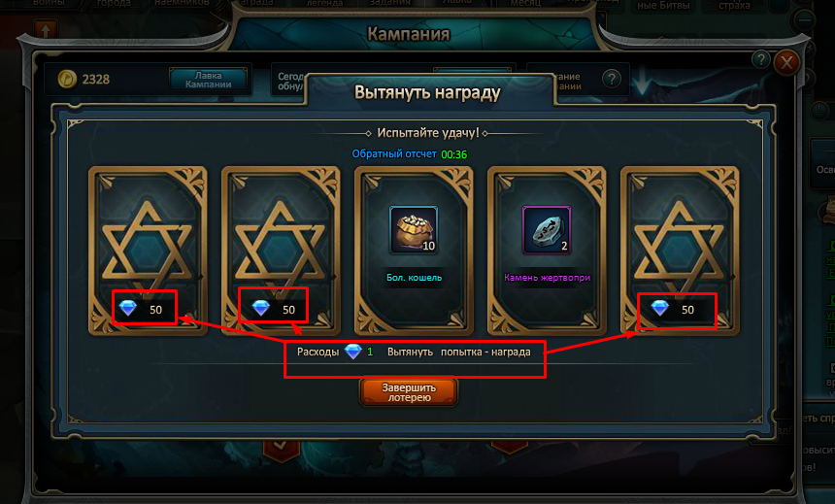Open help question mark beside close button
Viewport: 835px width, 504px height.
(x=761, y=59)
